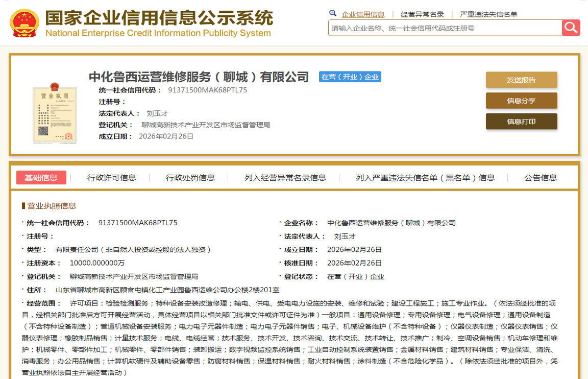Click the national emblem logo
The height and width of the screenshot is (379, 588).
[24, 23]
